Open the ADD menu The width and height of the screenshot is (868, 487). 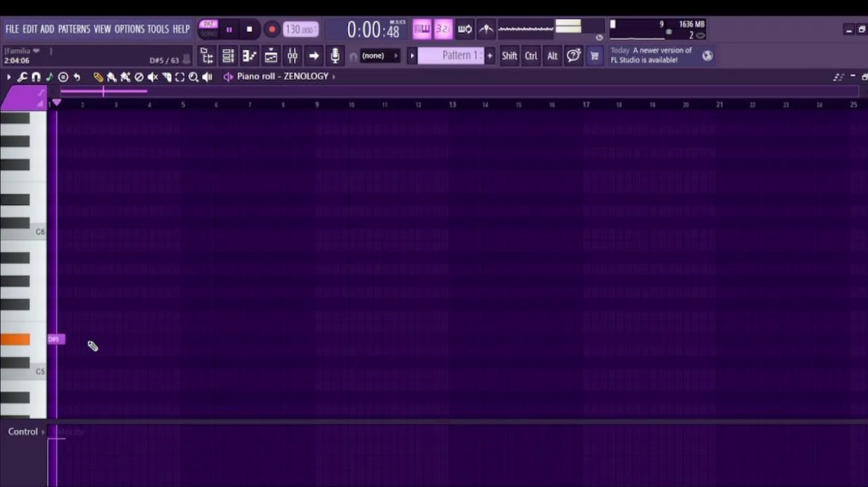[x=47, y=29]
